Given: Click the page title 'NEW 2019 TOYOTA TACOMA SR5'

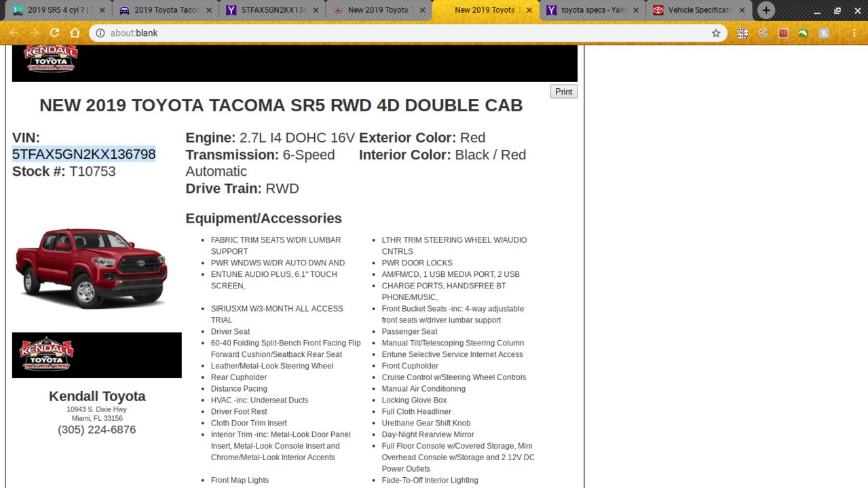Looking at the screenshot, I should point(281,105).
